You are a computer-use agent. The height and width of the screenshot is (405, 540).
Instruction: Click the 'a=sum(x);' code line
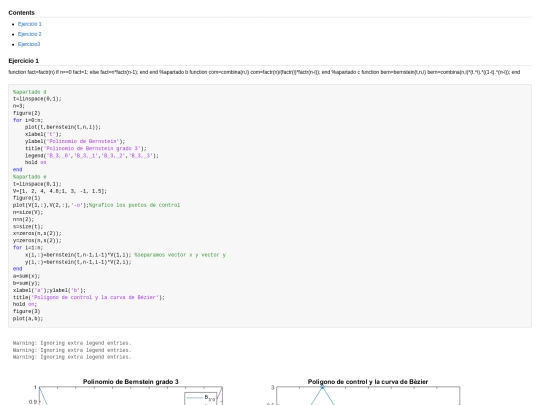point(27,276)
